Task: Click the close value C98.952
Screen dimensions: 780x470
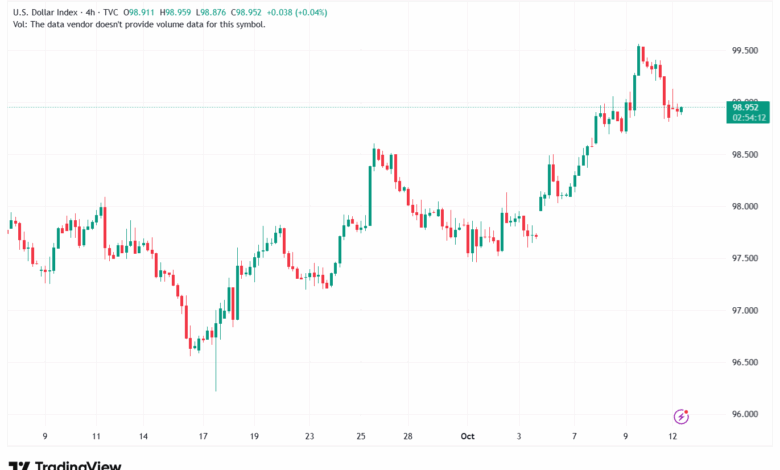Action: click(246, 12)
